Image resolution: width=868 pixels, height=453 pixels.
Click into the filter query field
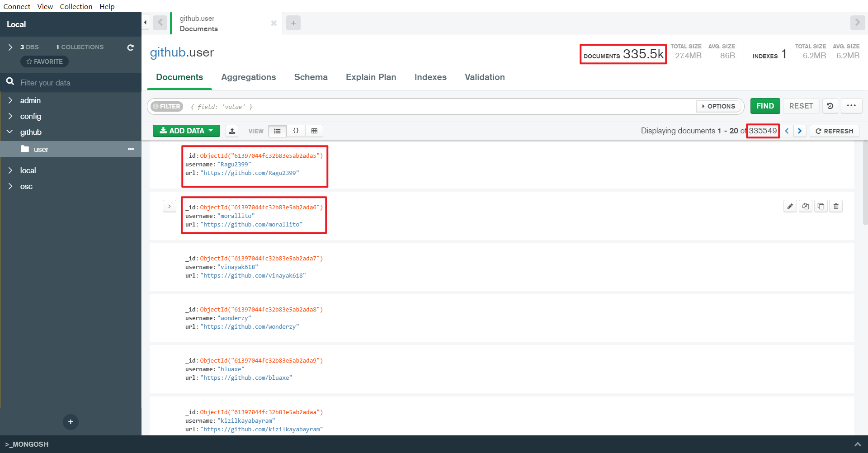pos(441,107)
